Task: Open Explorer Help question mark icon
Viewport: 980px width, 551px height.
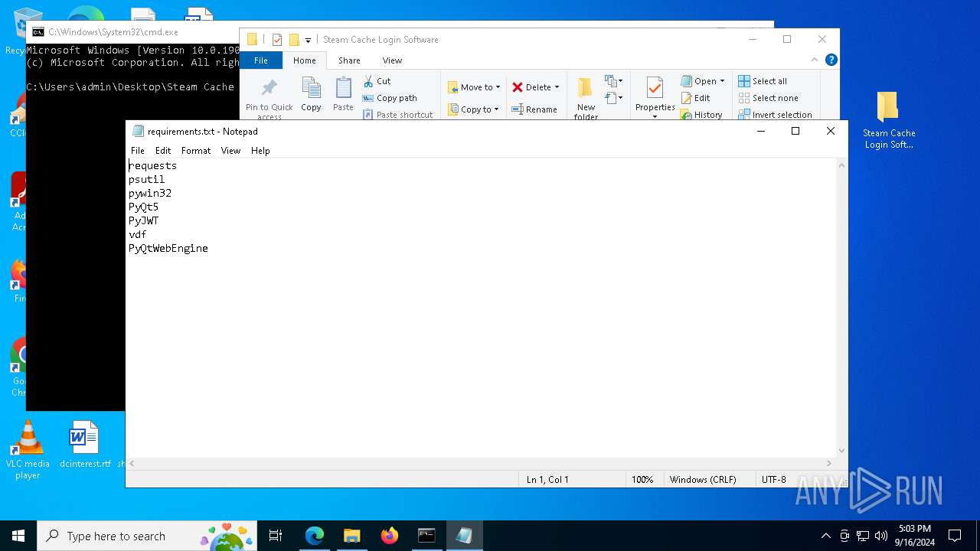Action: point(831,60)
